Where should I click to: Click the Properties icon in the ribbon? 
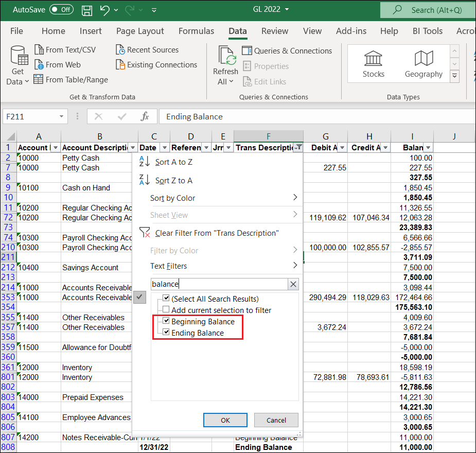pos(247,66)
